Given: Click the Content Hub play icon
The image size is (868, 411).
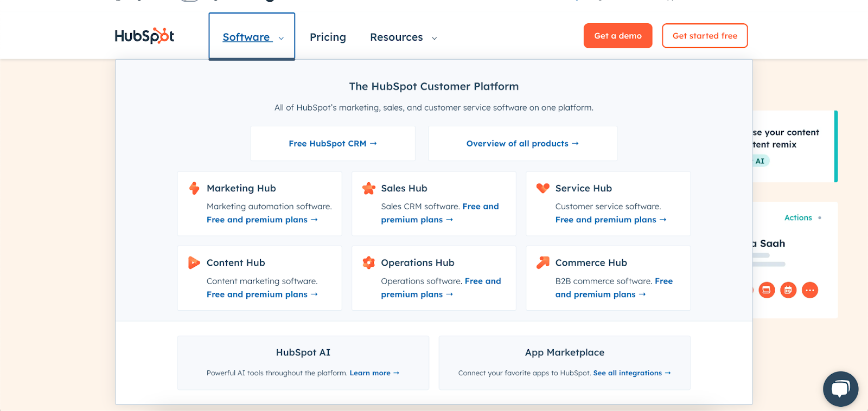Looking at the screenshot, I should tap(194, 262).
